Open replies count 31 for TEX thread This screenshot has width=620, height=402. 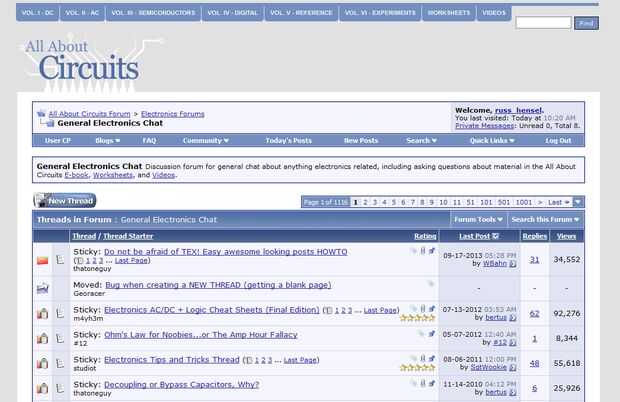(535, 260)
